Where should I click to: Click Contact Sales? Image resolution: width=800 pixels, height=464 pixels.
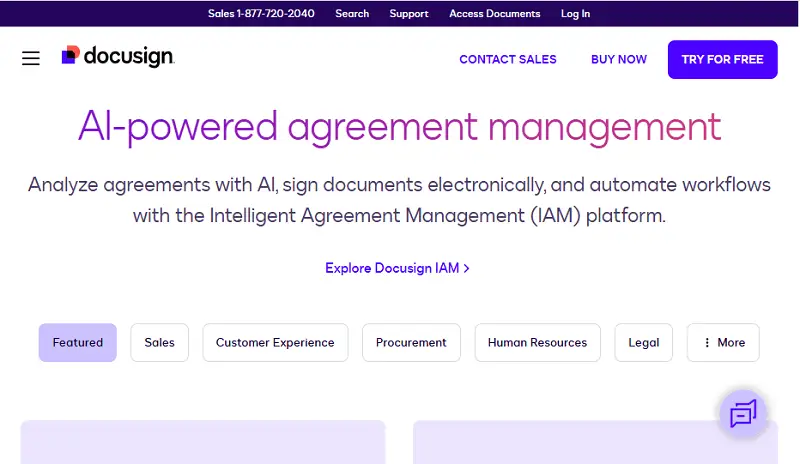508,59
